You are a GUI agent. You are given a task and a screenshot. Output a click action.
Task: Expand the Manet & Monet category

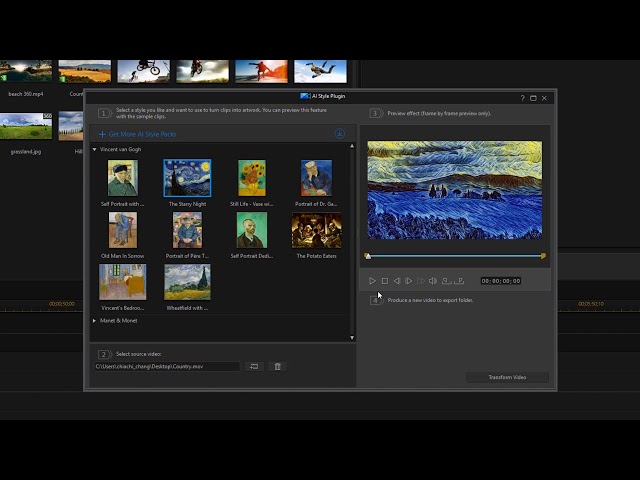point(95,321)
